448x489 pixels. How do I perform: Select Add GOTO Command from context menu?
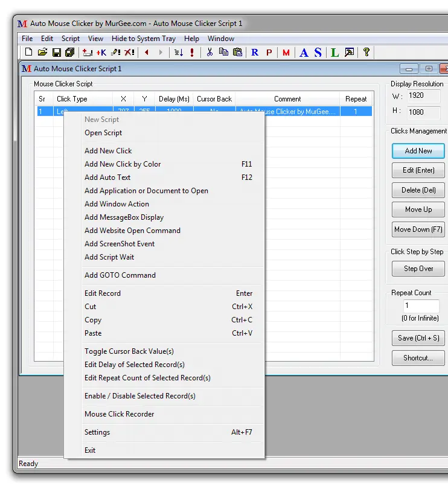pyautogui.click(x=120, y=275)
